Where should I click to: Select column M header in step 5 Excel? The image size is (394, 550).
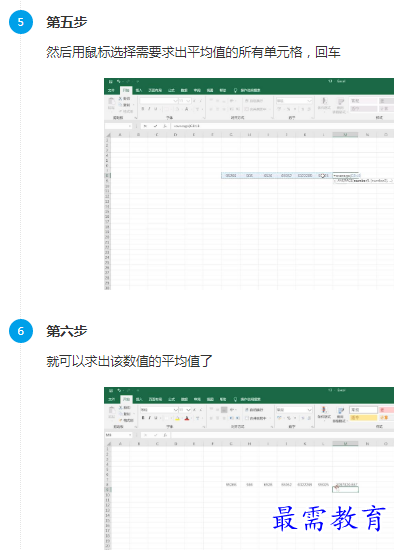pos(345,135)
